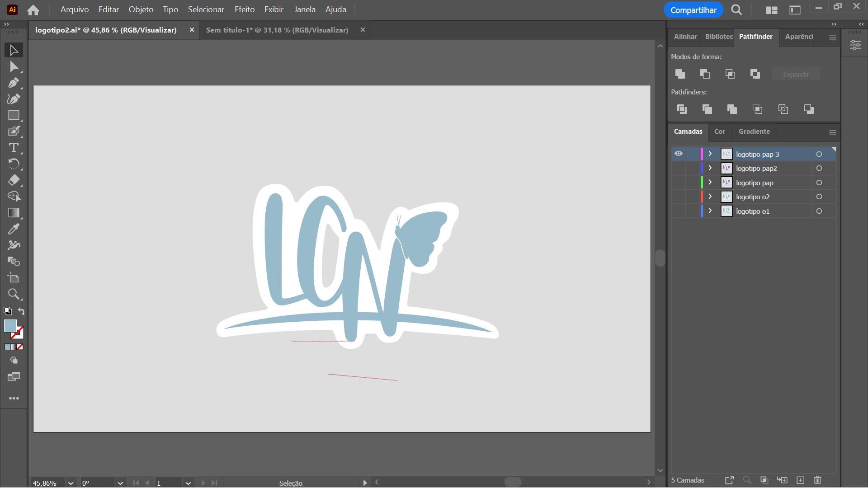Hide the logotipo pap 3 layer

pos(679,154)
